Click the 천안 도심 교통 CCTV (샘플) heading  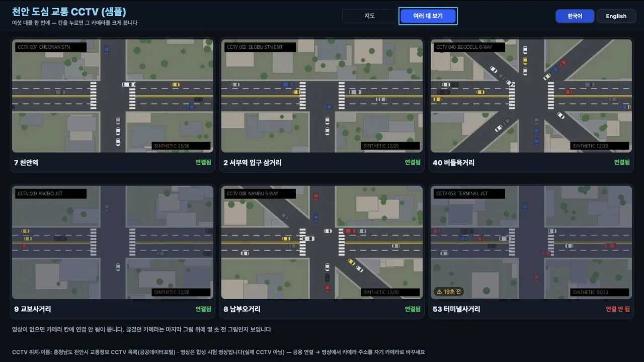tap(69, 12)
